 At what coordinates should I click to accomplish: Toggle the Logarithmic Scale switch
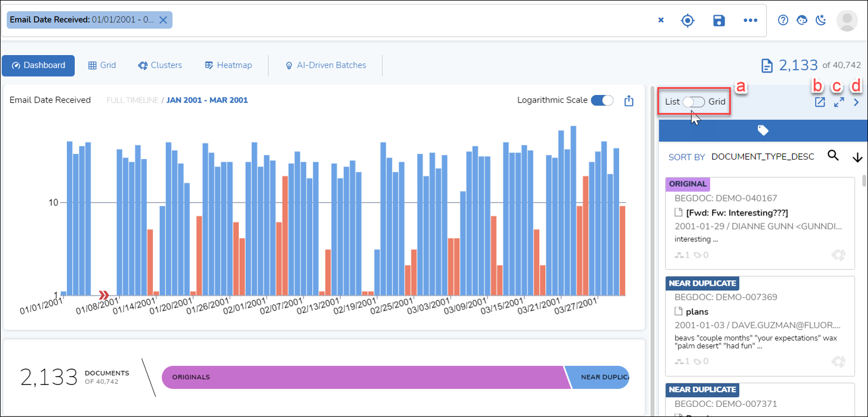pyautogui.click(x=602, y=100)
